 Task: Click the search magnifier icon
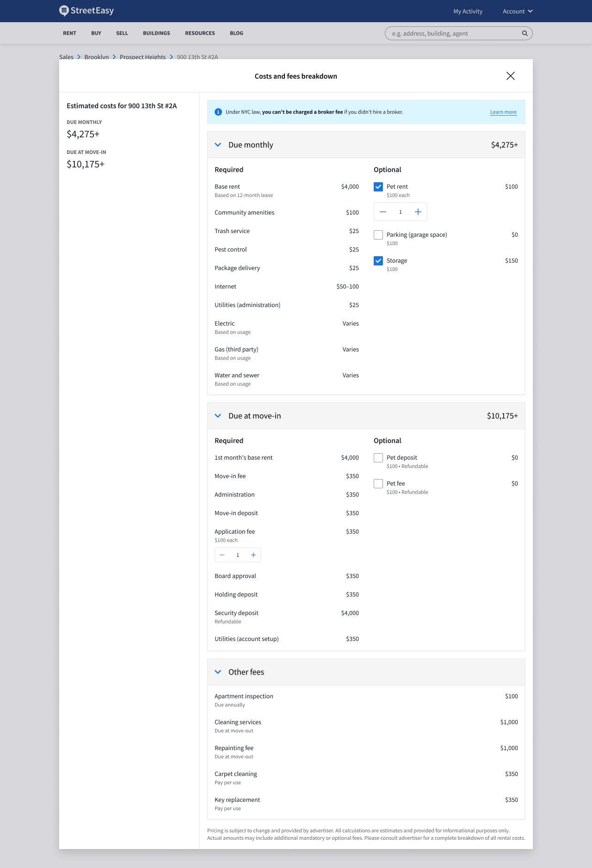[x=525, y=33]
